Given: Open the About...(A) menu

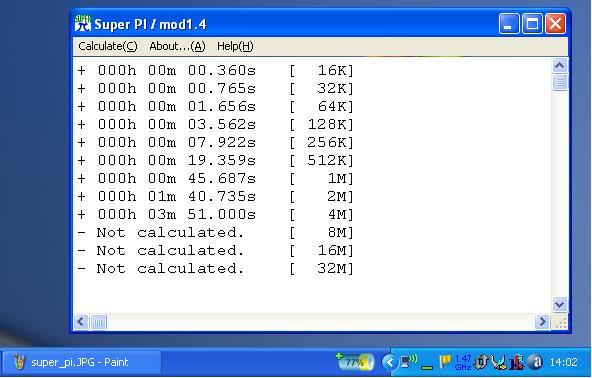Looking at the screenshot, I should (177, 46).
